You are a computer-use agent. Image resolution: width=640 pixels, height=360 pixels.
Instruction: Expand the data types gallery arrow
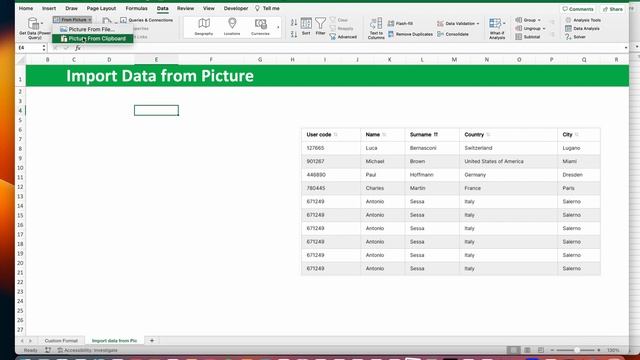(x=278, y=28)
